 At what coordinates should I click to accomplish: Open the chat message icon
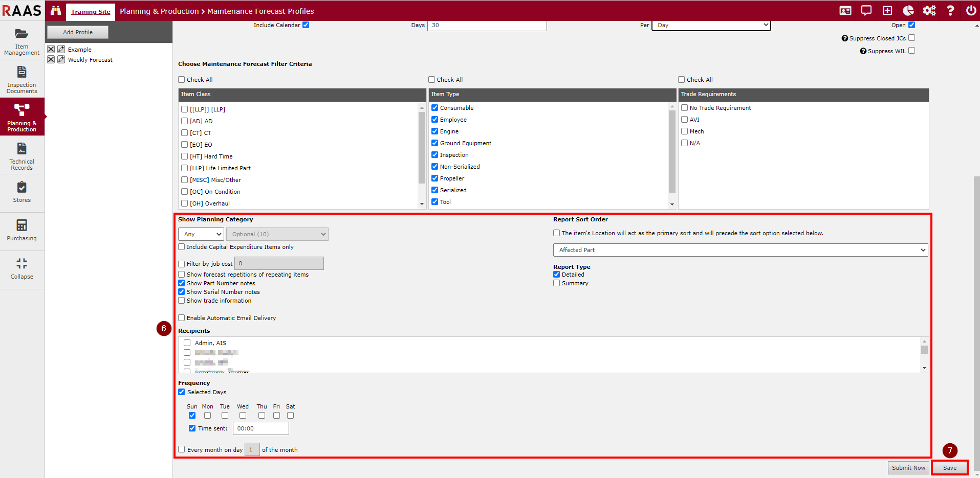tap(866, 11)
